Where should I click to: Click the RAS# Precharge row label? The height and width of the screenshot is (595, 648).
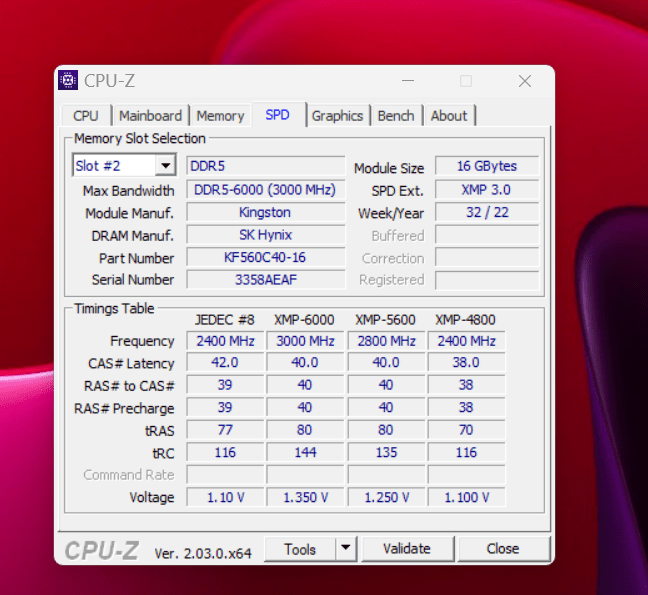[124, 408]
